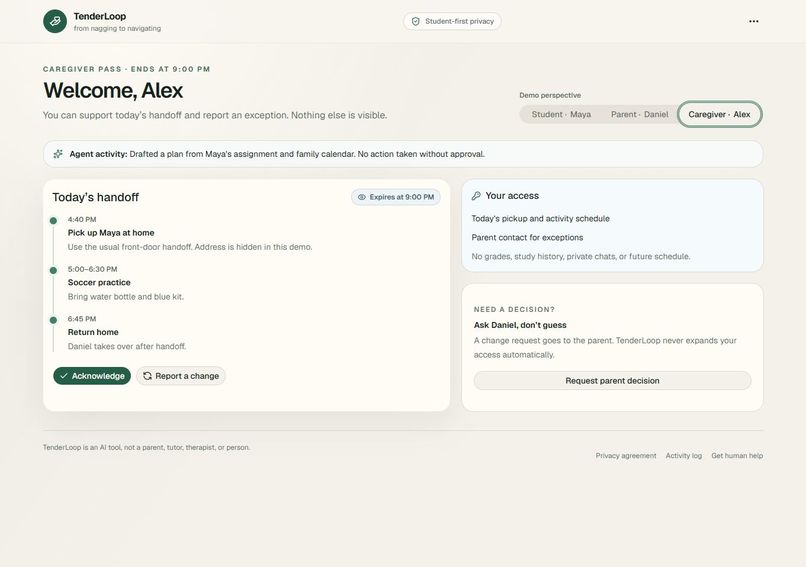Select Caregiver · Alex perspective
The height and width of the screenshot is (567, 806).
click(719, 114)
